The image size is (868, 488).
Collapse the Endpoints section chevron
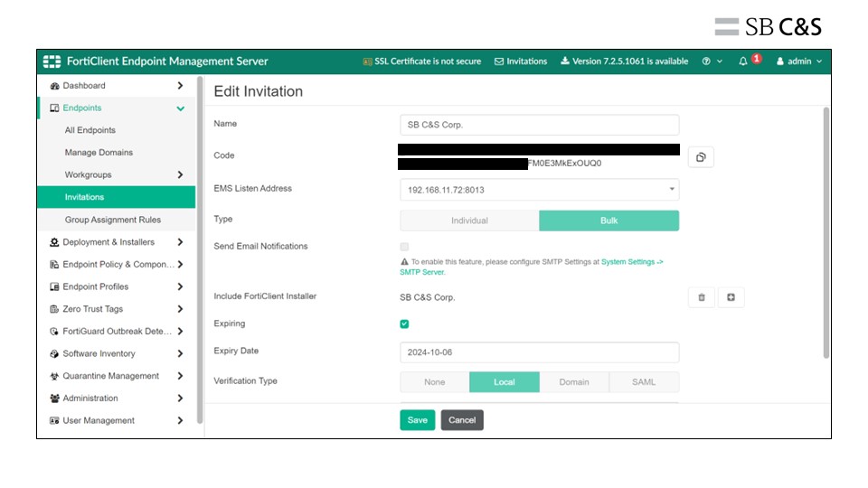(x=181, y=108)
